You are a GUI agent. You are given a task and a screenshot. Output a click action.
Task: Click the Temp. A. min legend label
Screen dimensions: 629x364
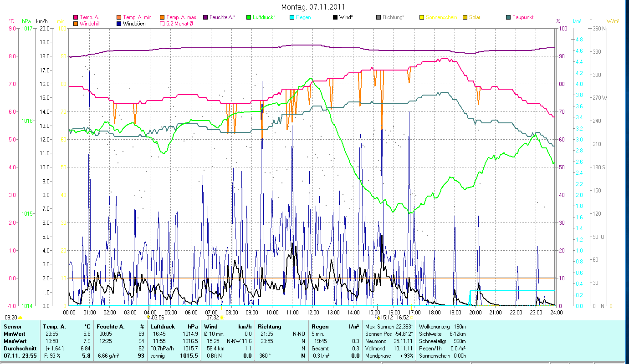[x=139, y=18]
